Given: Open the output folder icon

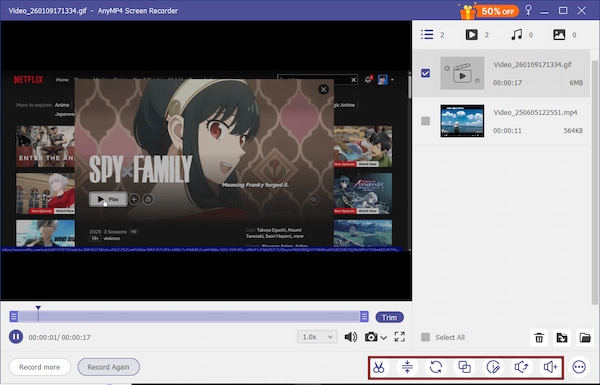Looking at the screenshot, I should pos(585,338).
